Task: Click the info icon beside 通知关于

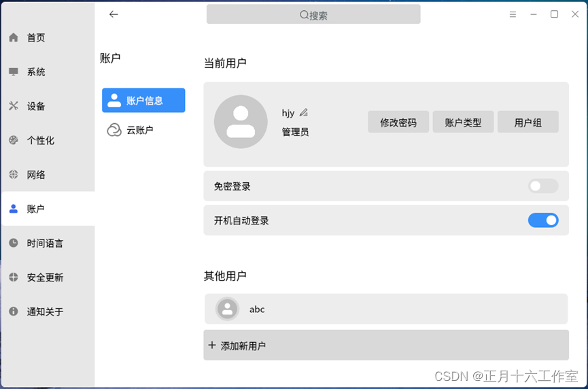Action: pyautogui.click(x=14, y=311)
